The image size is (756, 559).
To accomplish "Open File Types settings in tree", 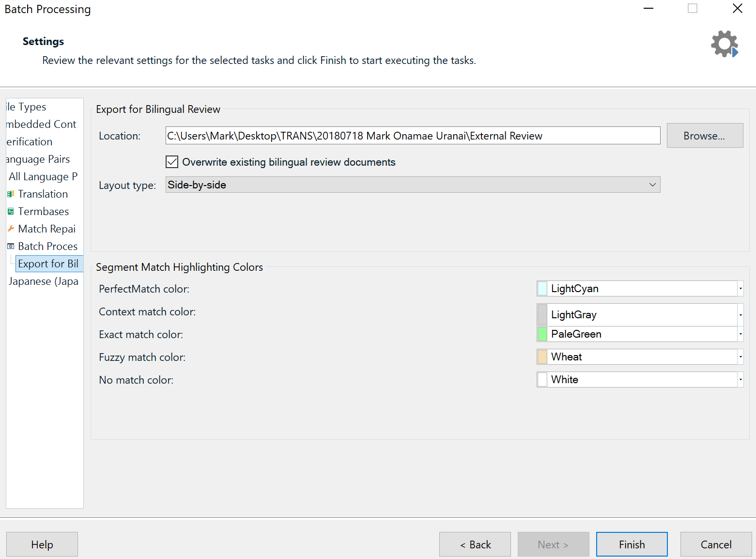I will [x=27, y=107].
